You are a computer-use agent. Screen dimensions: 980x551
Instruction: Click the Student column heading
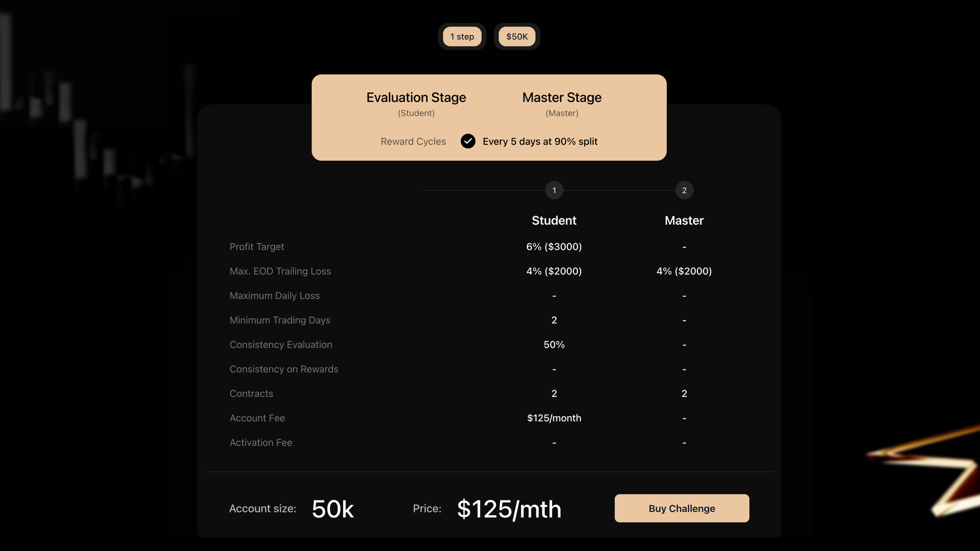coord(554,220)
